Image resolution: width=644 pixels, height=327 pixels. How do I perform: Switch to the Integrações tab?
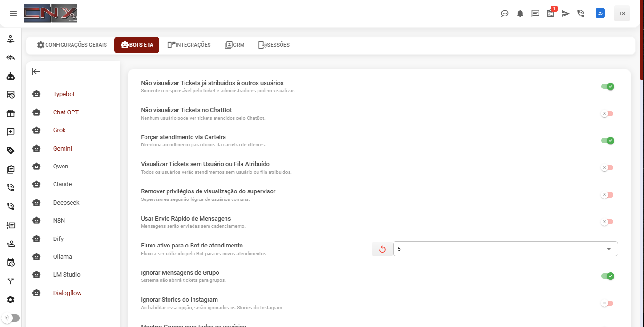pos(189,45)
